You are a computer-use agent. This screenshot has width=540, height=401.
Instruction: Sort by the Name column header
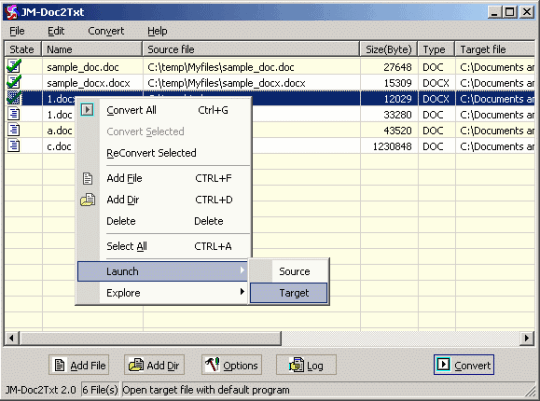pyautogui.click(x=92, y=49)
